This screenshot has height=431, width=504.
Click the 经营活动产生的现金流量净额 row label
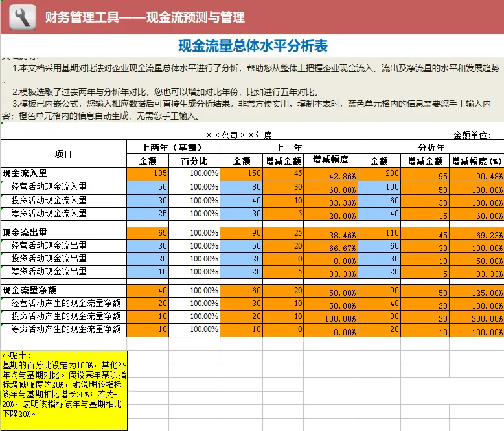[66, 303]
